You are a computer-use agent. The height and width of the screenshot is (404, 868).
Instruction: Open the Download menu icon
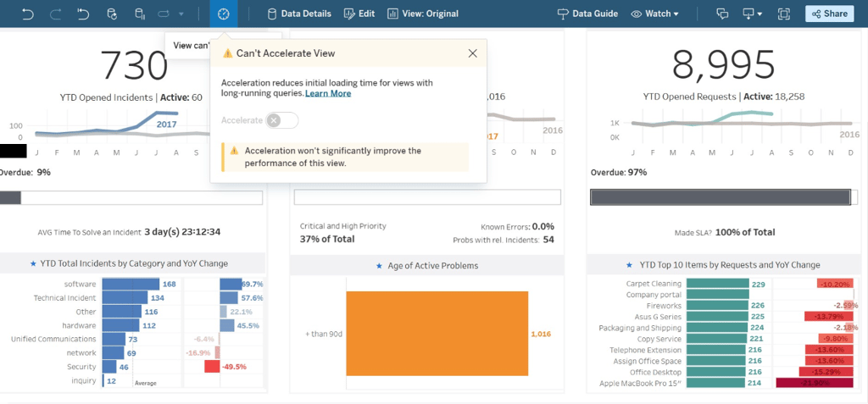click(x=753, y=14)
